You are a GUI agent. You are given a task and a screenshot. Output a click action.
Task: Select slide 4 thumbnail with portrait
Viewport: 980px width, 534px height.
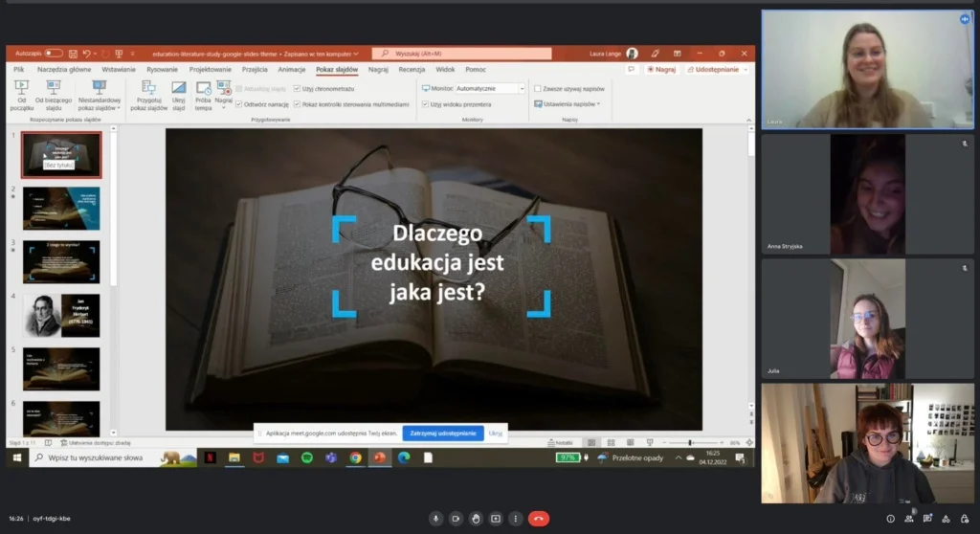pos(62,315)
